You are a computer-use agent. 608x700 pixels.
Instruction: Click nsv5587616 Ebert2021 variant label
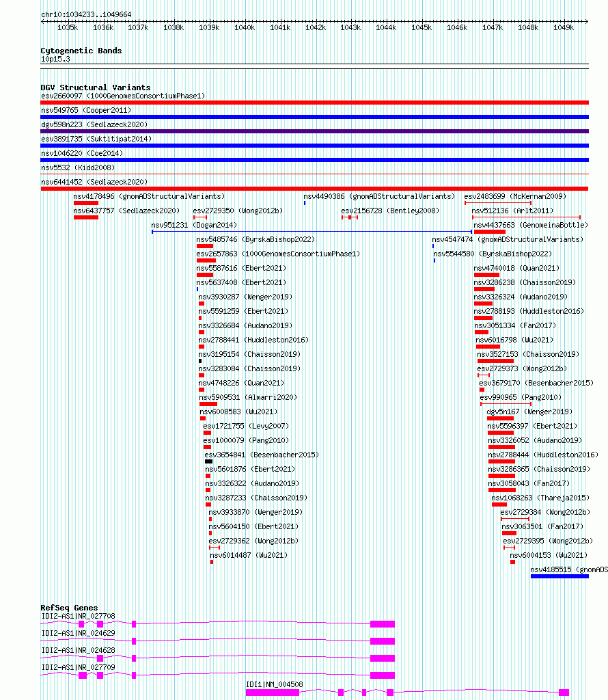click(241, 268)
